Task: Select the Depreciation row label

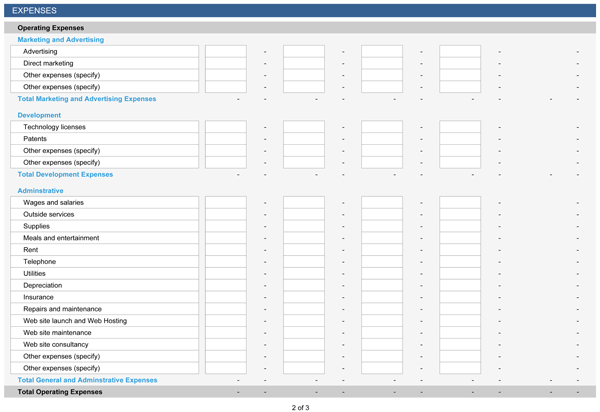Action: (42, 286)
